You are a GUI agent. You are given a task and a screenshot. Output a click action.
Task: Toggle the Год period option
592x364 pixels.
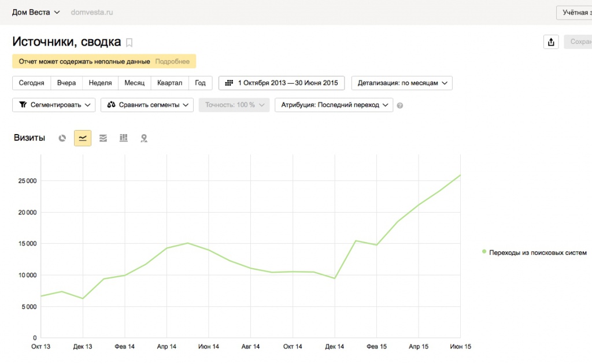200,83
